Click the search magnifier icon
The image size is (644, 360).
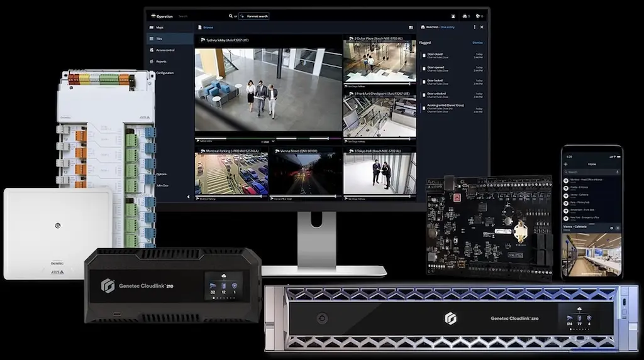[230, 16]
